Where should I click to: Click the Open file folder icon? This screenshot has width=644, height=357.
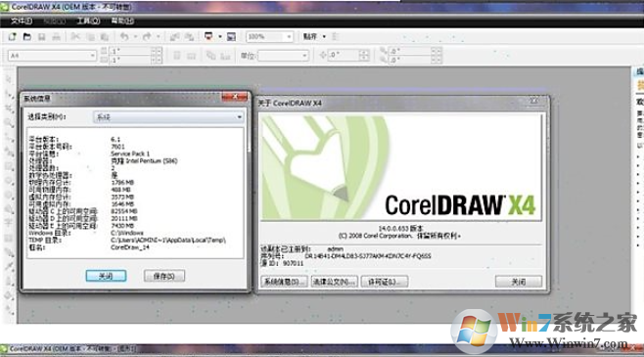(x=27, y=37)
